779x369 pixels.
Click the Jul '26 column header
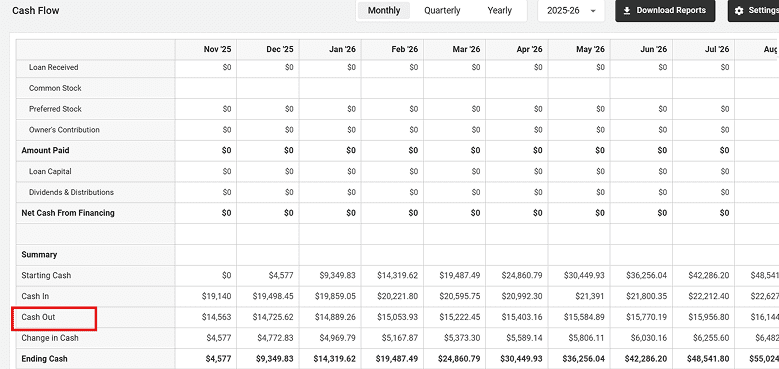717,49
